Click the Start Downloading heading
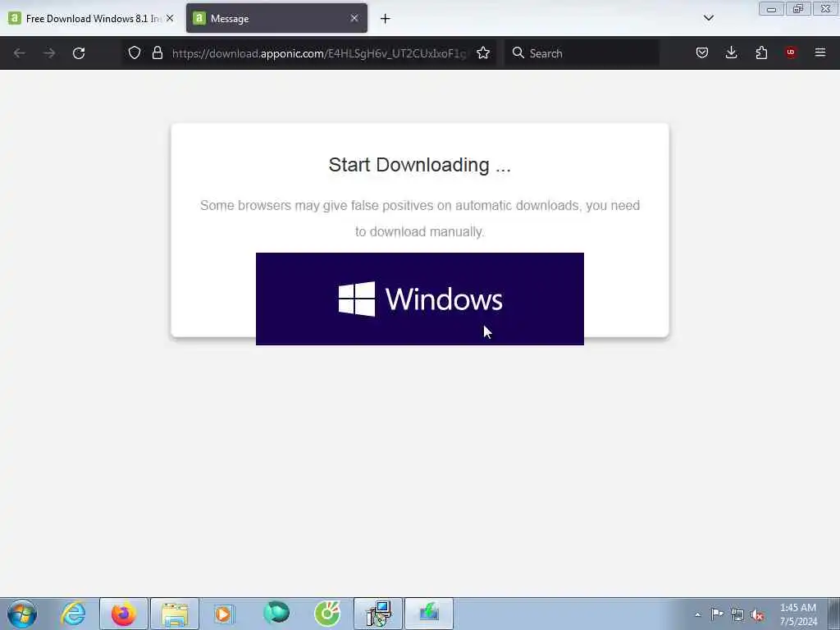840x630 pixels. click(420, 165)
